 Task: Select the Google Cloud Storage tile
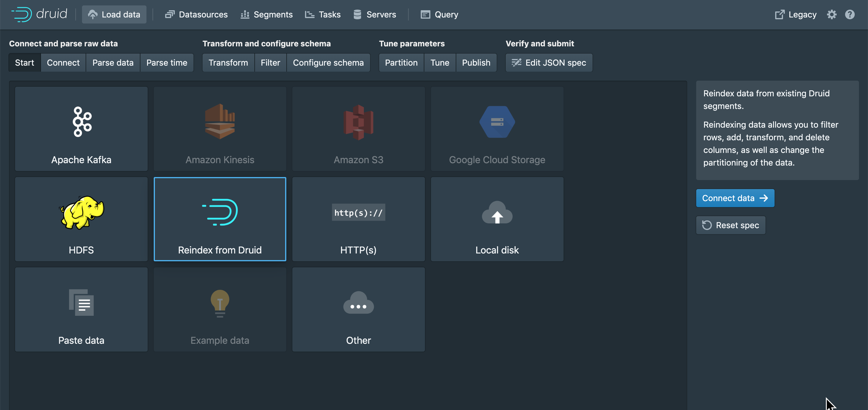point(497,129)
